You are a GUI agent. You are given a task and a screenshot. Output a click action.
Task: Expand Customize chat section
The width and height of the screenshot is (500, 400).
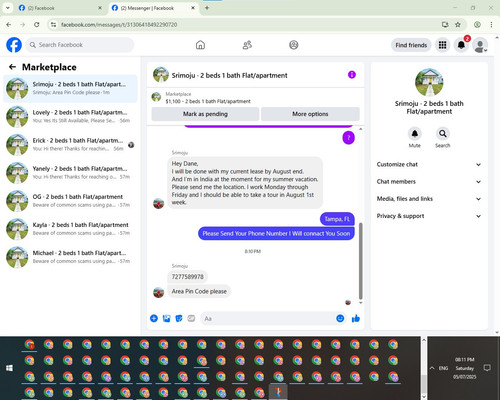point(429,164)
